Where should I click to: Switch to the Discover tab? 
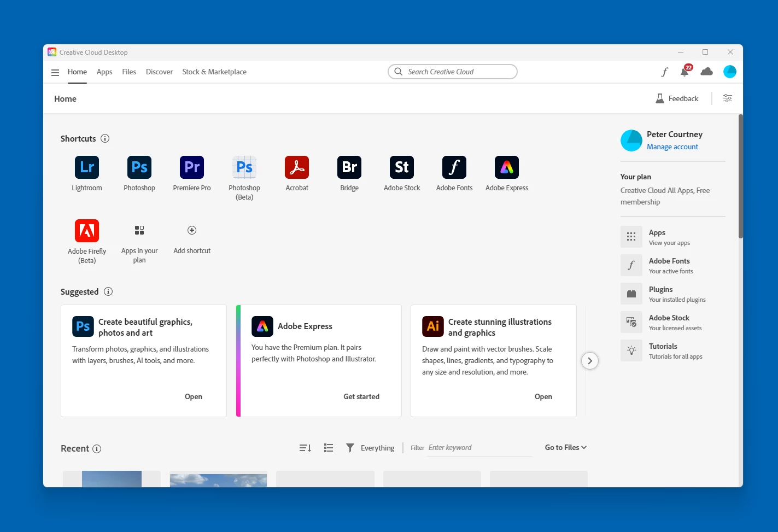point(159,72)
